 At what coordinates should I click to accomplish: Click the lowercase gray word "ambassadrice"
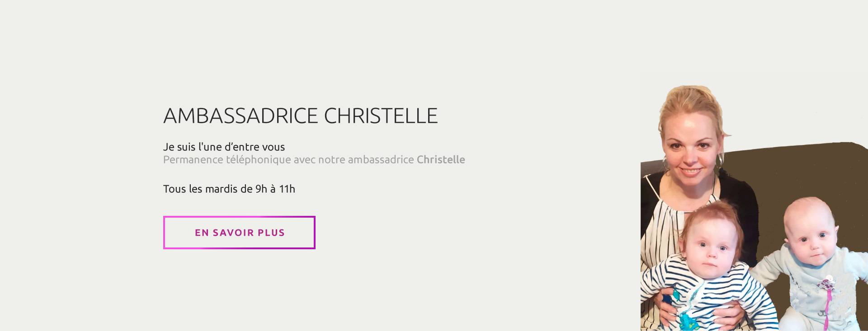(x=381, y=160)
